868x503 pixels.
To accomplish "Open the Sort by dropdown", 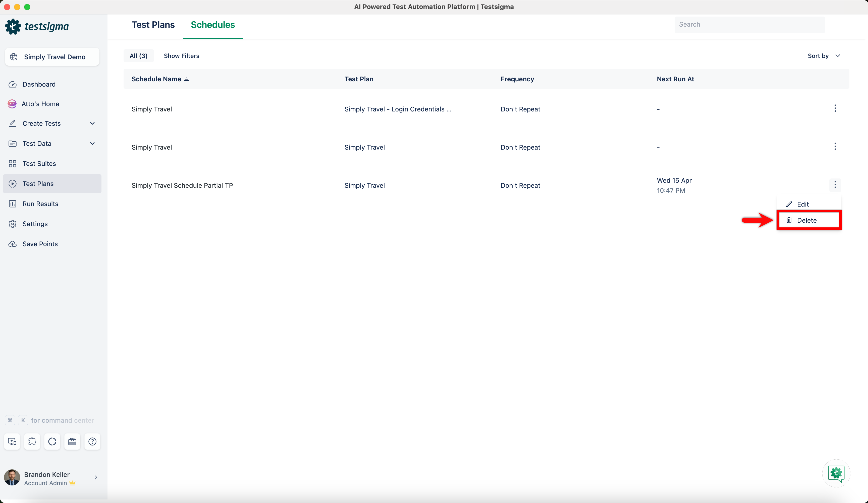I will point(824,56).
